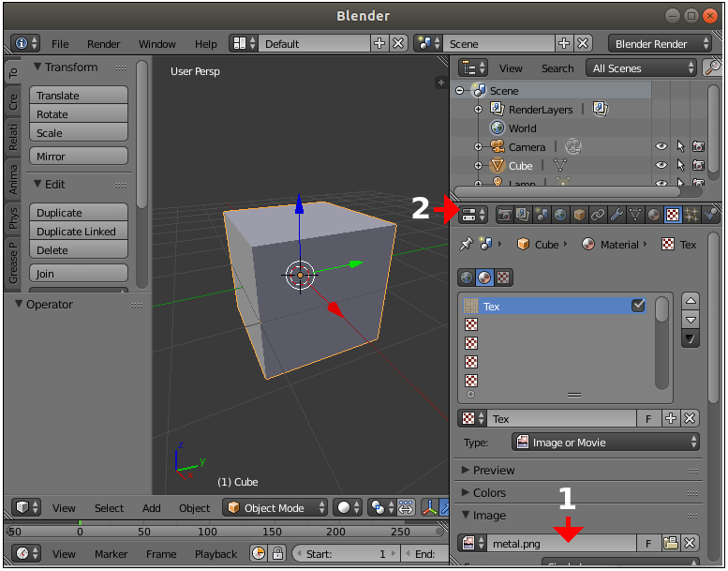Show world textures context icon
728x571 pixels.
[467, 278]
